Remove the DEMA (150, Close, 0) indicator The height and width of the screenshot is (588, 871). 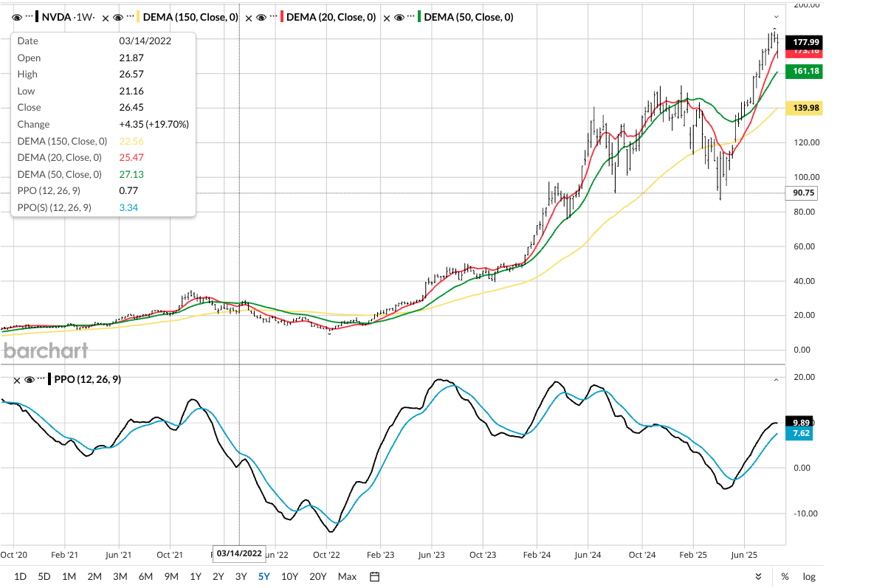pyautogui.click(x=106, y=18)
